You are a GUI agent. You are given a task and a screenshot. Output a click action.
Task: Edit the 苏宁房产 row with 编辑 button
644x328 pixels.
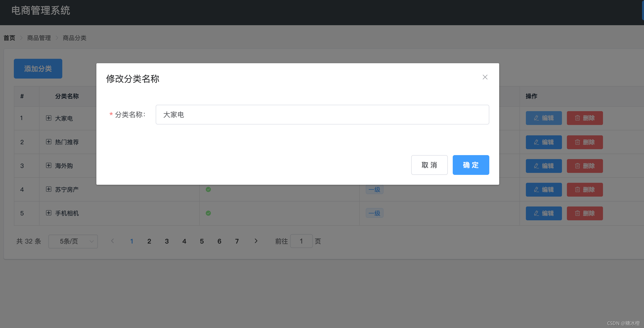(543, 190)
